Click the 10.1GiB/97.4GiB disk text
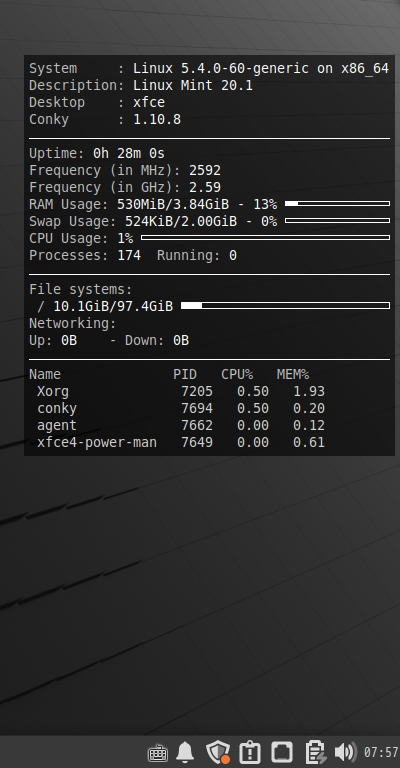Image resolution: width=400 pixels, height=768 pixels. [x=113, y=307]
